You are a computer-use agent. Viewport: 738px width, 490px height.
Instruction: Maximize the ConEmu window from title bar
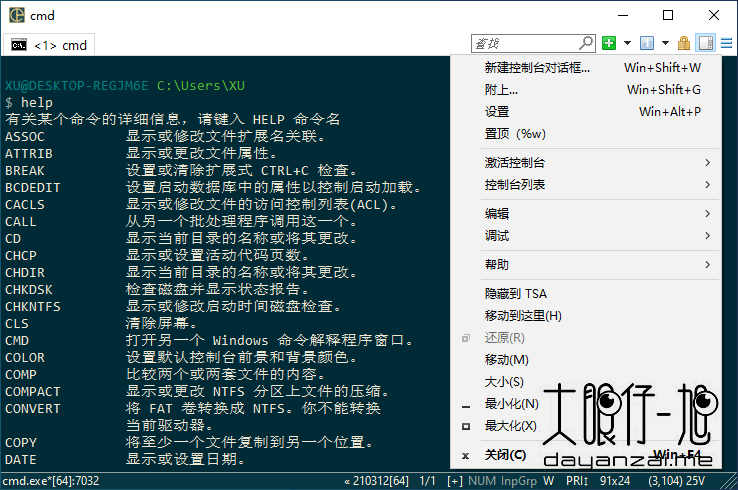[668, 16]
